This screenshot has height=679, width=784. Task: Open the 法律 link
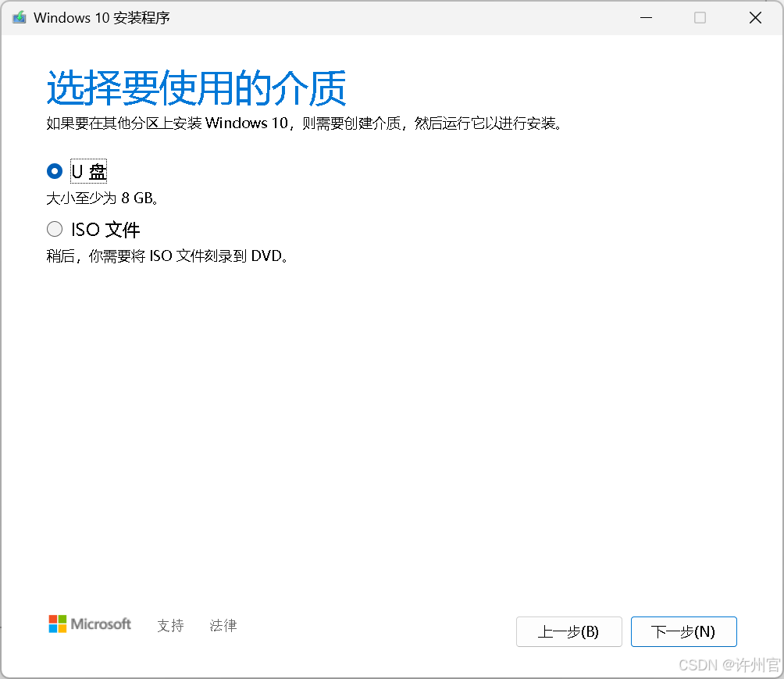pos(223,625)
